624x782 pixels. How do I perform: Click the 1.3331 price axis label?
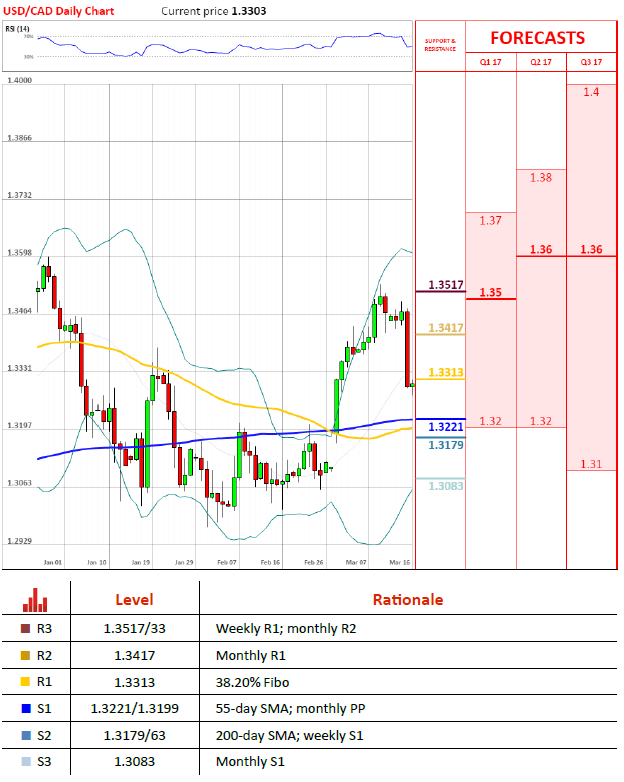coord(19,368)
